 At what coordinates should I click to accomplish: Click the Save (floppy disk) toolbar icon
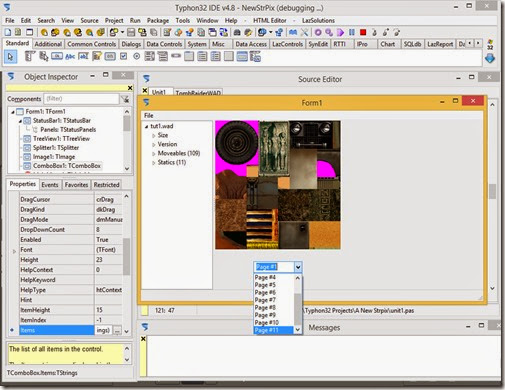[x=131, y=32]
